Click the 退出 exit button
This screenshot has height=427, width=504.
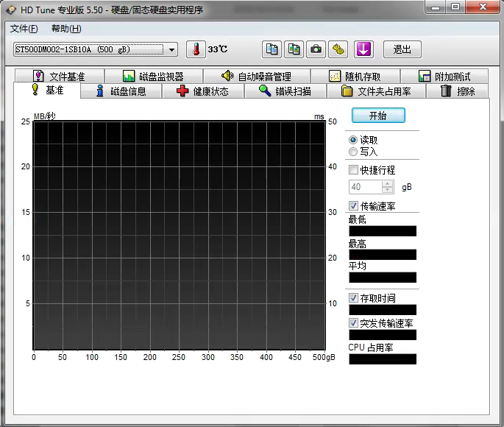(402, 49)
